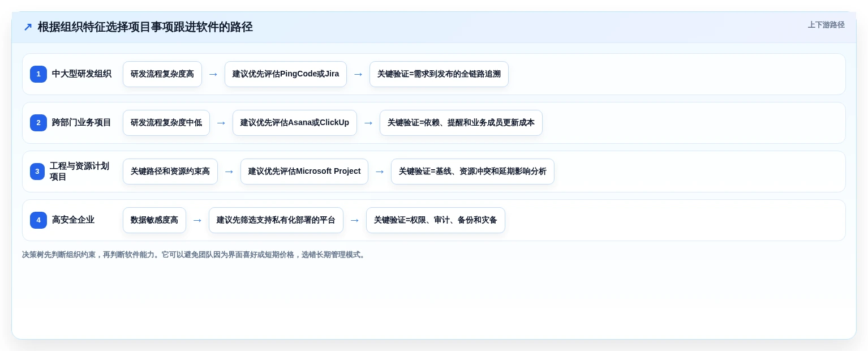The width and height of the screenshot is (868, 351).
Task: Open 关键验证=基线、资源冲突和延期影响分析 box
Action: [472, 172]
